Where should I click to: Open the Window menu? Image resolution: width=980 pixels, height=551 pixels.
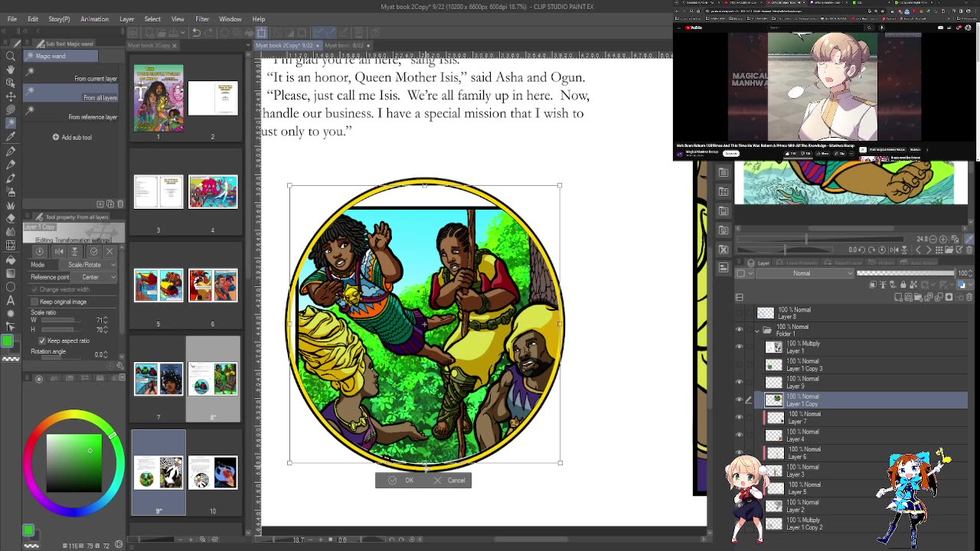(230, 19)
